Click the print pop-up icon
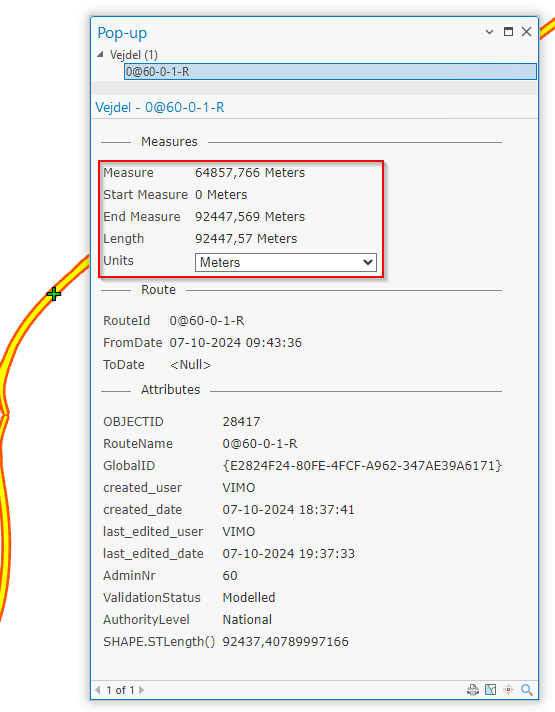The image size is (555, 712). pyautogui.click(x=473, y=690)
